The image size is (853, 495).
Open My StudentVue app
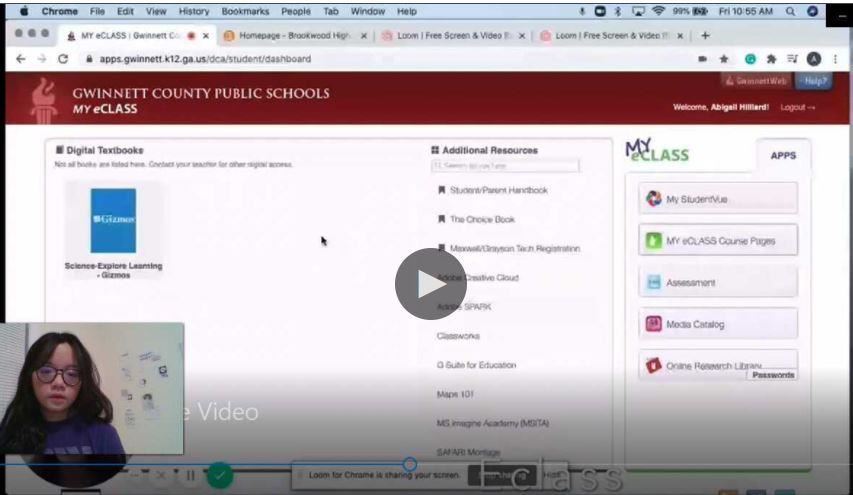coord(718,199)
